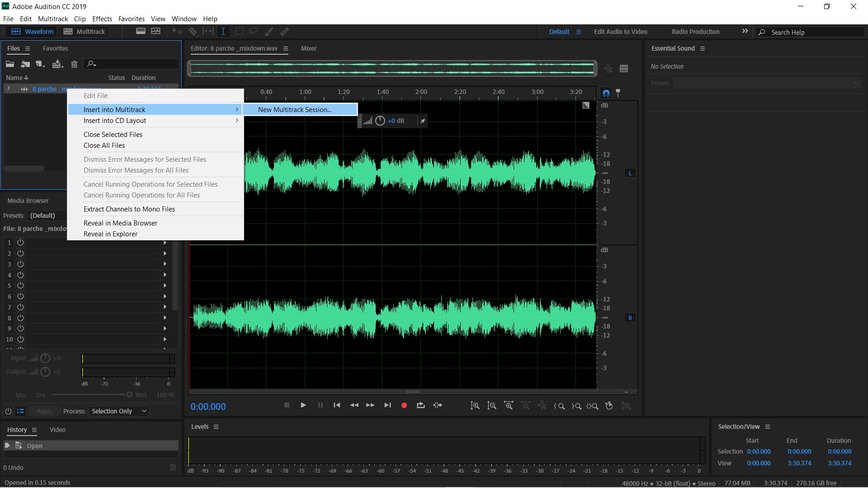Select the Lasso Selection tool
The height and width of the screenshot is (488, 868).
[x=253, y=31]
